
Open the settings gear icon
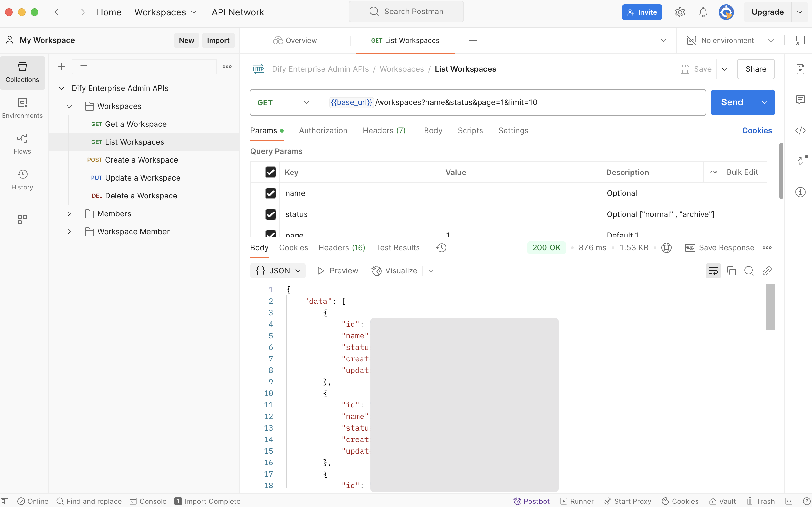tap(680, 12)
